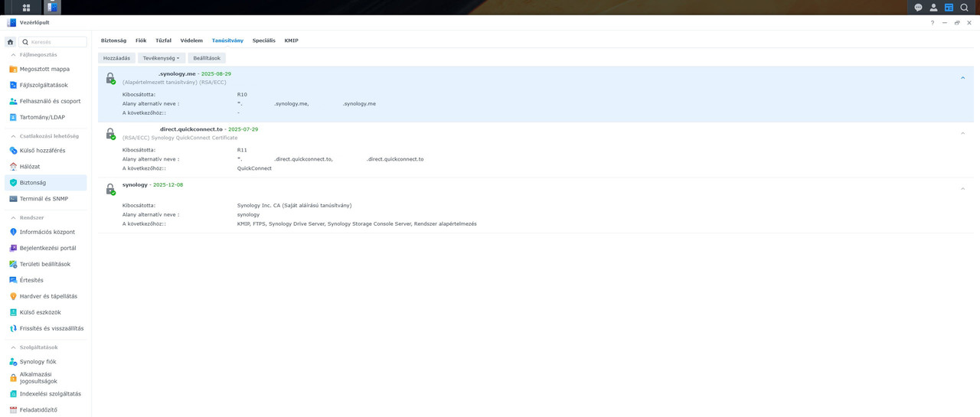Switch to the Tanúsítvány tab

tap(227, 41)
